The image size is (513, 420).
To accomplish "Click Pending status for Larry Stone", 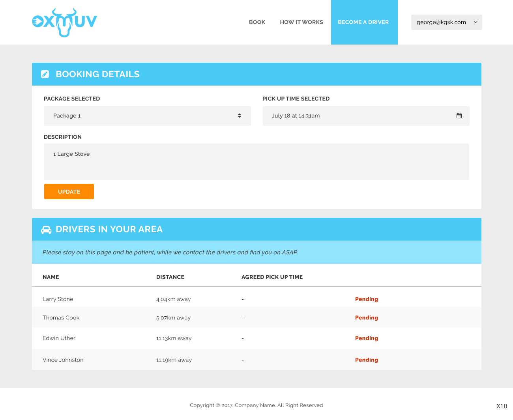I will coord(367,299).
